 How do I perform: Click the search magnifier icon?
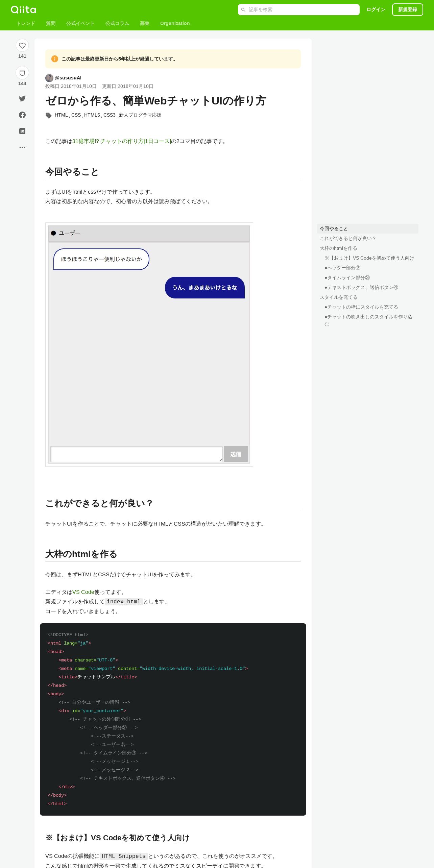[x=243, y=10]
